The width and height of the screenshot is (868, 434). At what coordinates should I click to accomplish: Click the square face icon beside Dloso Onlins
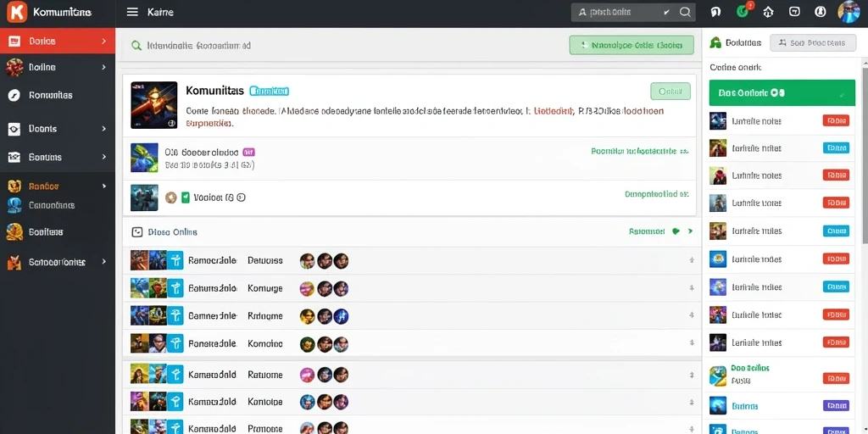(x=136, y=232)
